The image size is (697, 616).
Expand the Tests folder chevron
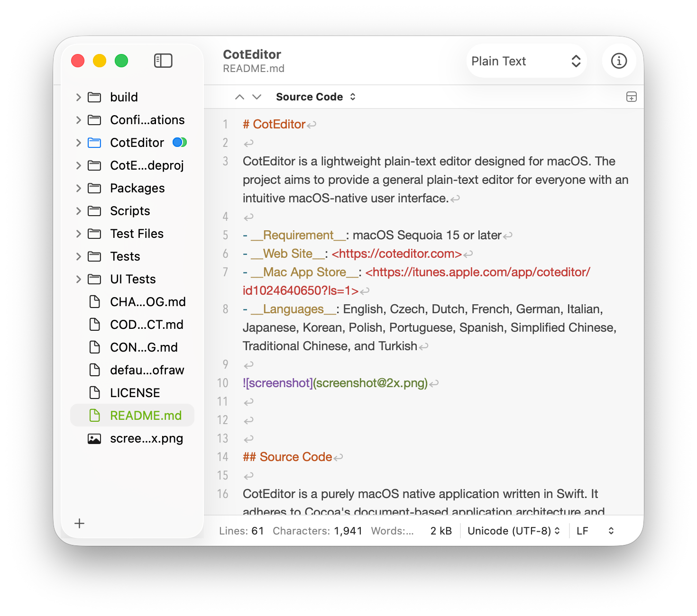(x=79, y=256)
